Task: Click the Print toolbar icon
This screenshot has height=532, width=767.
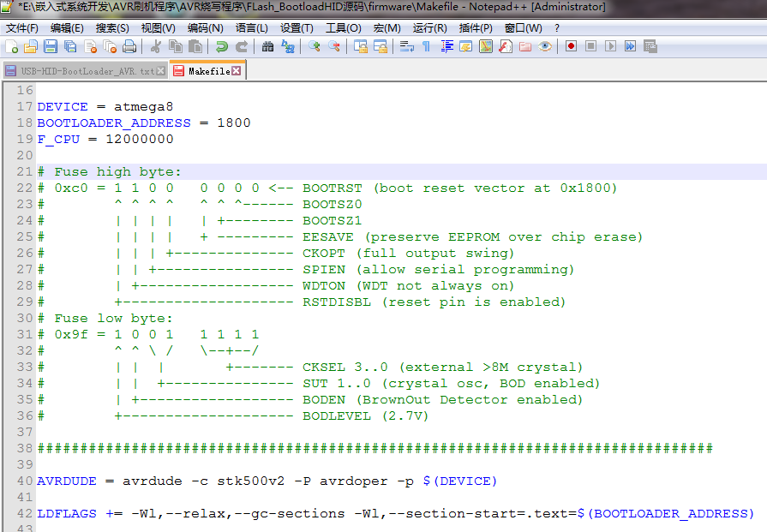Action: (129, 46)
